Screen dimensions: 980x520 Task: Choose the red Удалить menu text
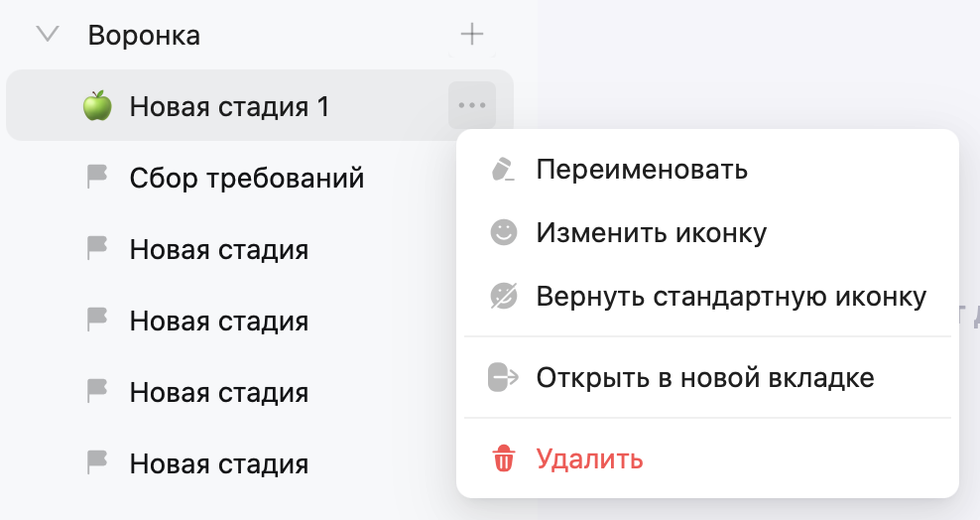pos(590,459)
